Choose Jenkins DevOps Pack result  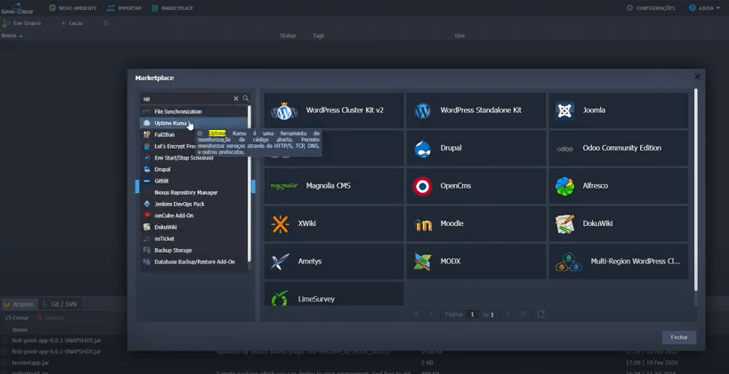click(x=194, y=204)
